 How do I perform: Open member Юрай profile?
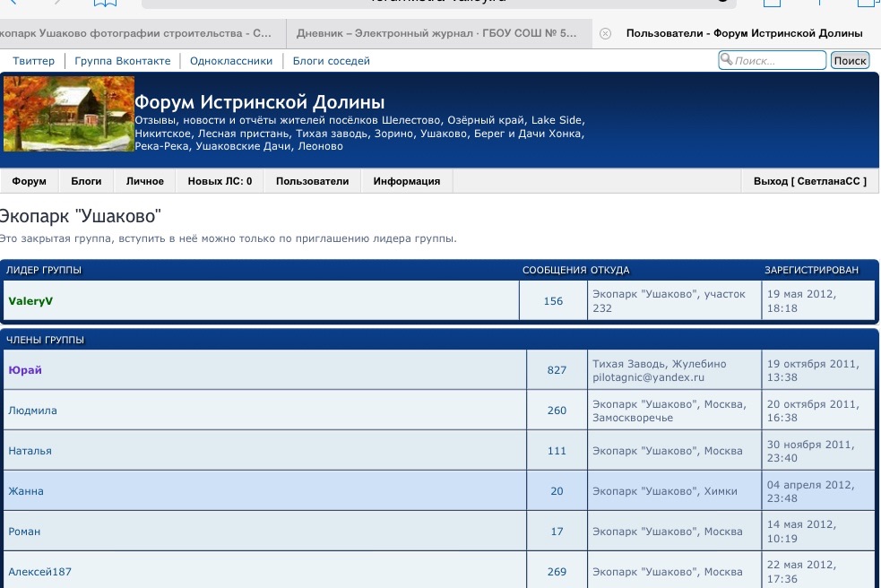[25, 370]
